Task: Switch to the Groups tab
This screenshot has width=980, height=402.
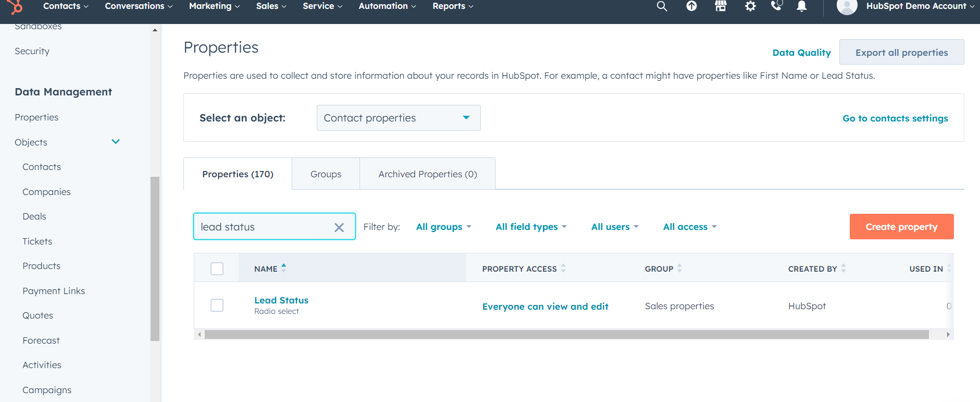Action: click(x=326, y=174)
